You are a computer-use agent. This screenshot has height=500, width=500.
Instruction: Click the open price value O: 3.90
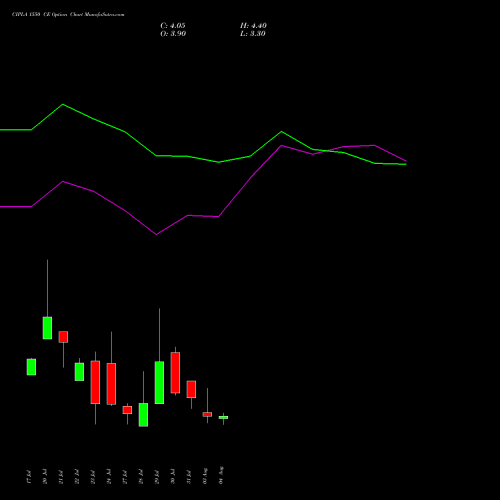173,34
